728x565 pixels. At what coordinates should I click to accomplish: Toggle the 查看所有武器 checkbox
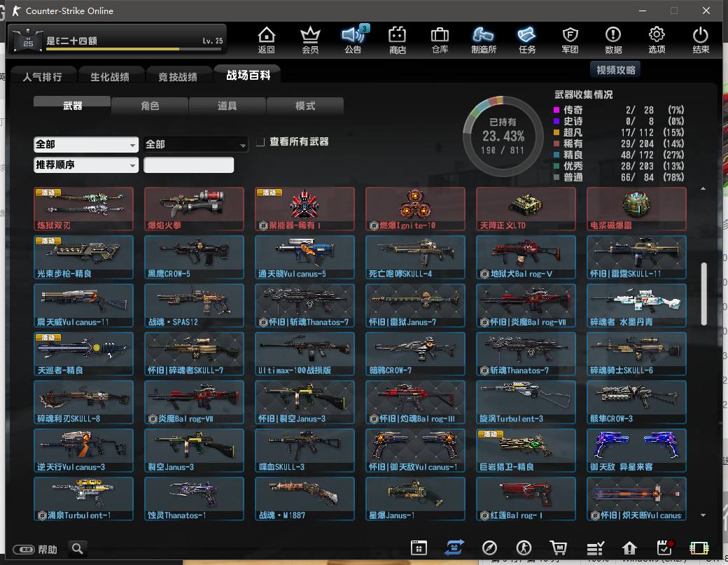(260, 141)
